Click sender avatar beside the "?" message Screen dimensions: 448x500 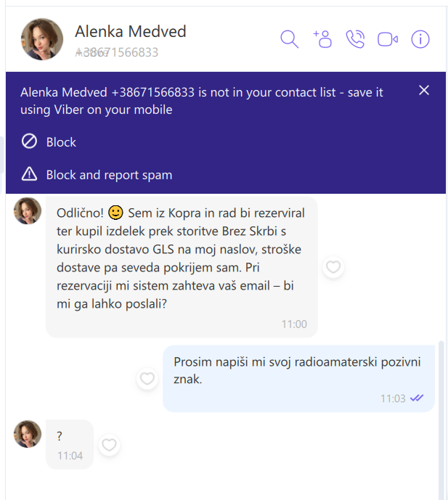pos(28,434)
